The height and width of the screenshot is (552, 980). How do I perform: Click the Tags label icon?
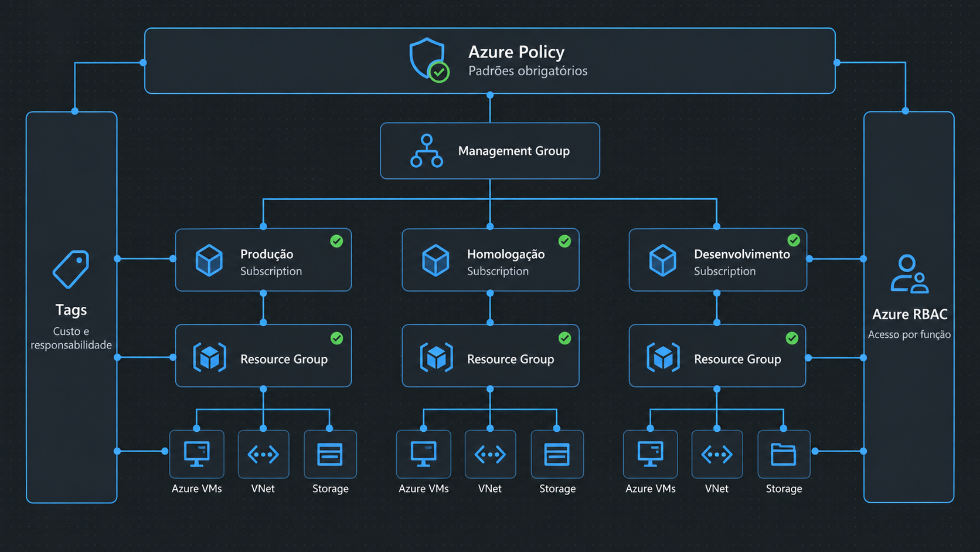71,269
